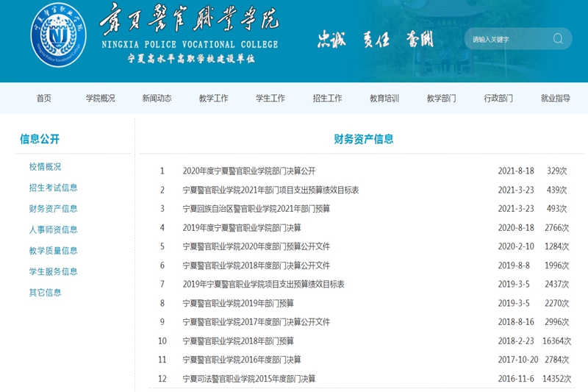The image size is (588, 392).
Task: Select 教学工作 from the navigation bar
Action: click(x=214, y=99)
